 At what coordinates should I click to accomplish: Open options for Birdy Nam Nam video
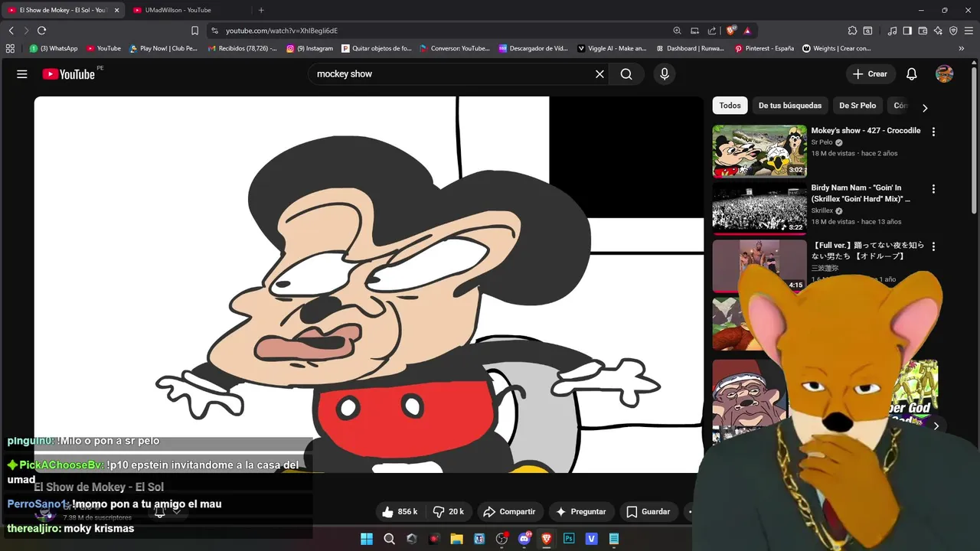tap(933, 189)
